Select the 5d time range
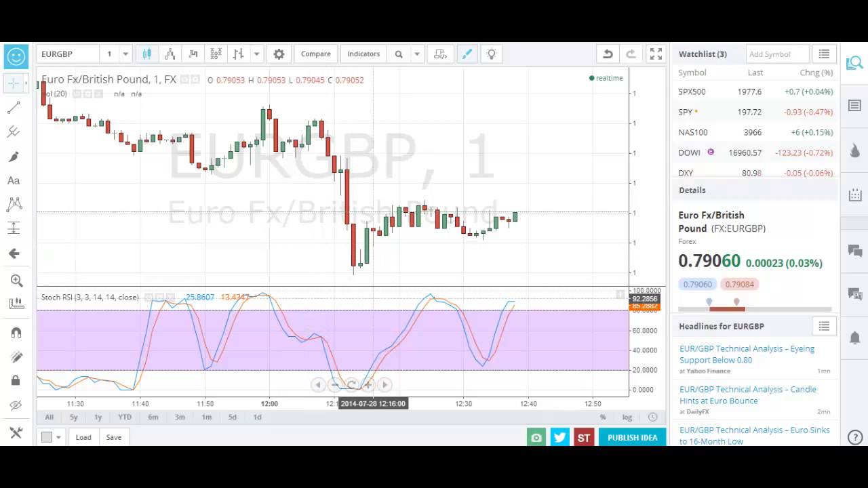Screen dimensions: 868x488 tap(233, 418)
